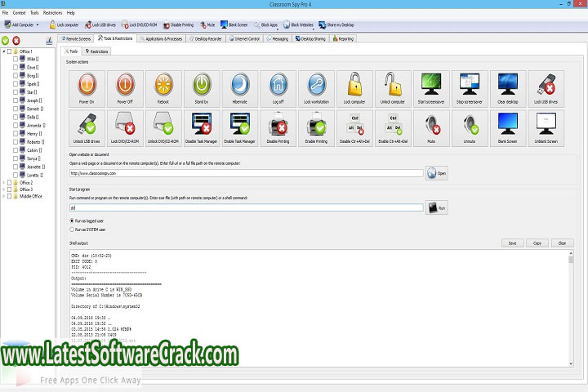
Task: Click Unlock USB drives tile
Action: [x=87, y=128]
